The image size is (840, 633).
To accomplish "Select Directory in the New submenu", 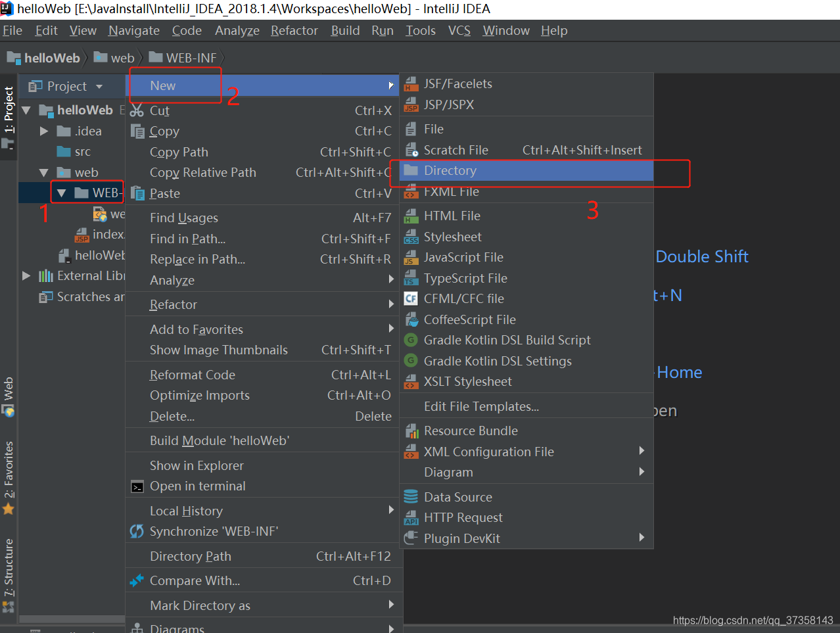I will pos(527,170).
